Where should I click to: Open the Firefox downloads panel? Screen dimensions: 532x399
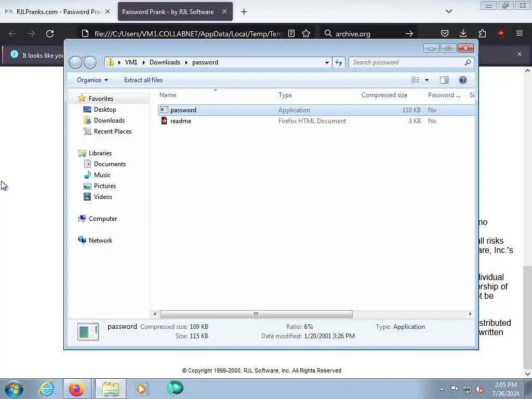pyautogui.click(x=463, y=33)
